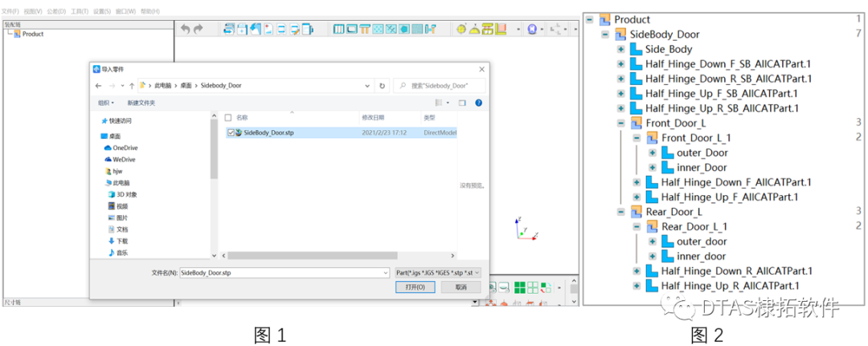Open the recent locations dropdown arrow
Viewport: 868px width, 346px height.
click(122, 86)
